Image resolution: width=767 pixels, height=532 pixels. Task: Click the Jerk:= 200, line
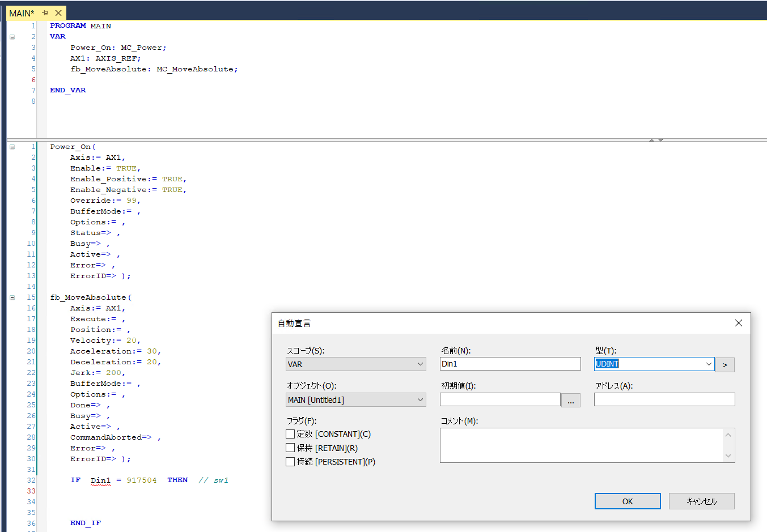coord(98,373)
